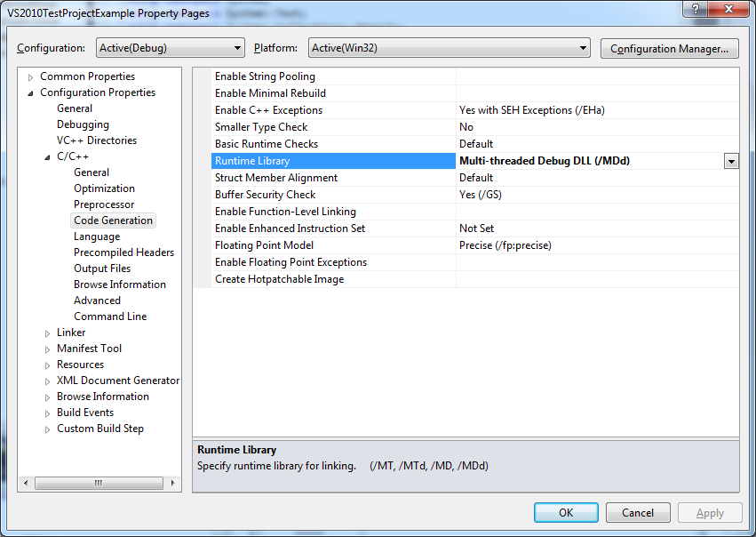Select the Linker tree label
Image resolution: width=756 pixels, height=537 pixels.
(71, 333)
